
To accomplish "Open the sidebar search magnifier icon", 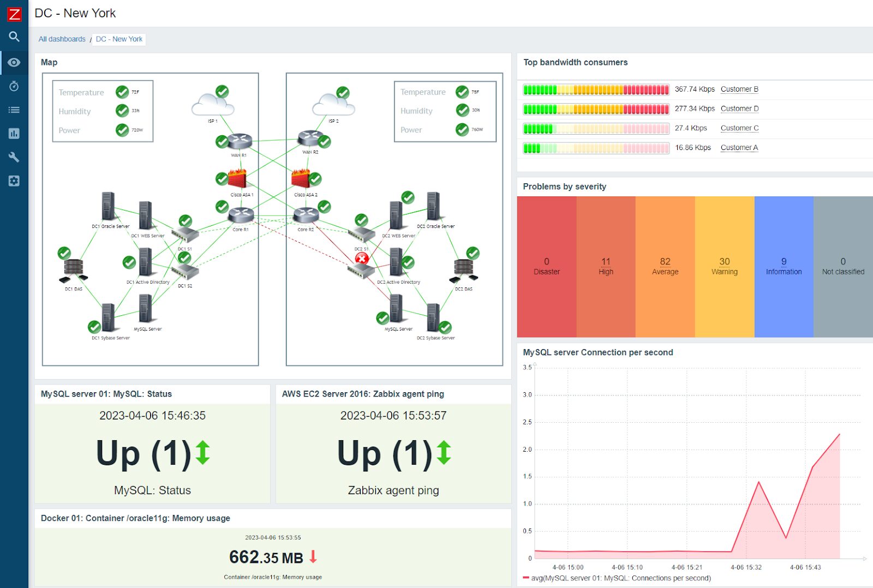I will [14, 37].
